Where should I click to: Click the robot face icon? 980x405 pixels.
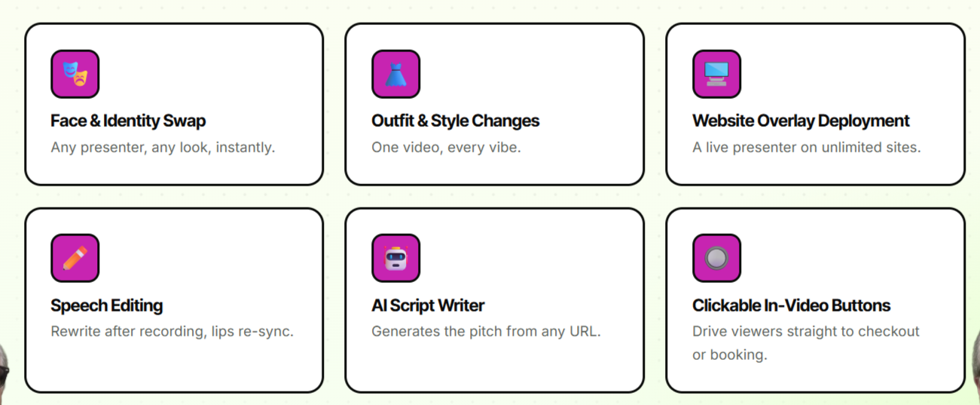[x=395, y=258]
